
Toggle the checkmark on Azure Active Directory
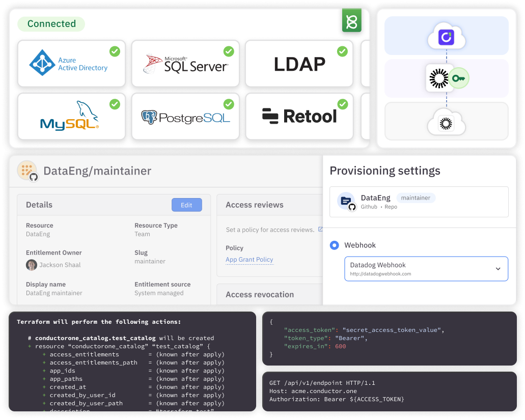[x=115, y=51]
